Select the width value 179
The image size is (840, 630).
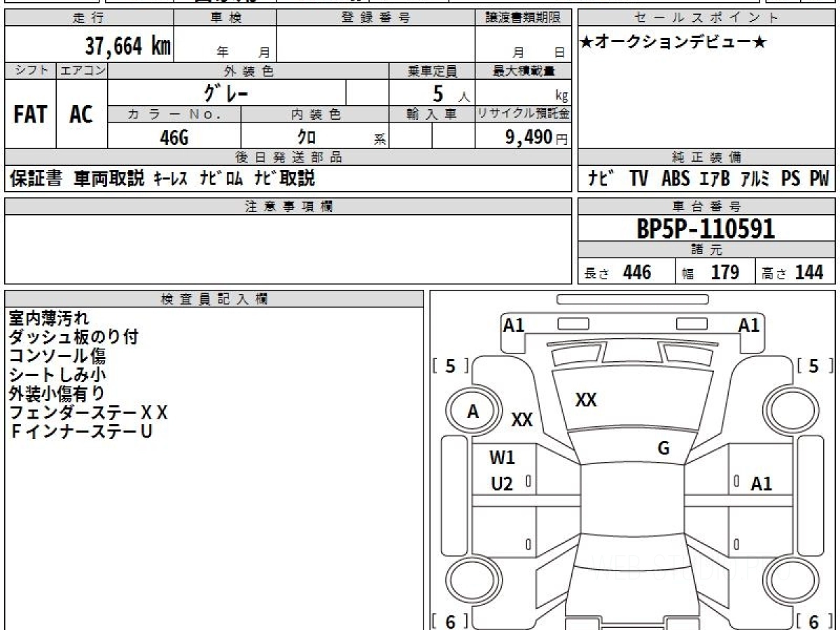725,272
